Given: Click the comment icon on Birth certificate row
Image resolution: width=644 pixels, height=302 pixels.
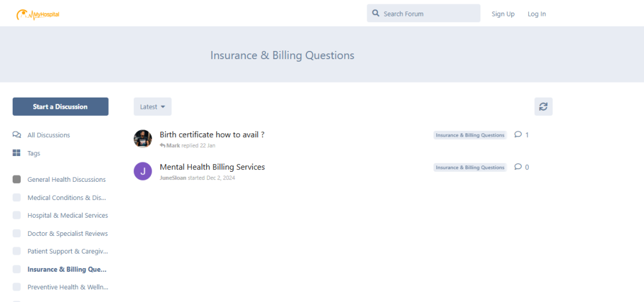Looking at the screenshot, I should point(518,135).
